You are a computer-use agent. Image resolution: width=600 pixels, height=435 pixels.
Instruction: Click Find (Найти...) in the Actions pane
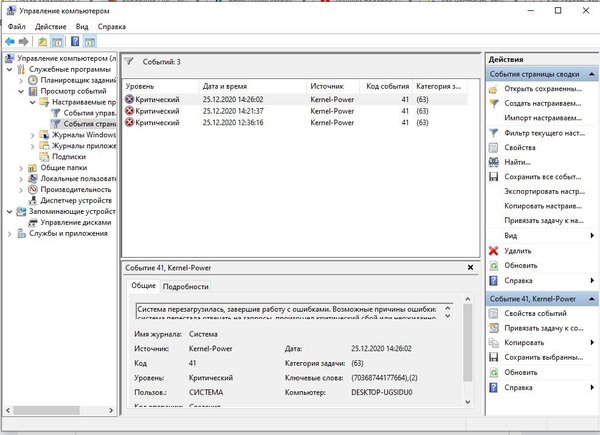tap(517, 162)
